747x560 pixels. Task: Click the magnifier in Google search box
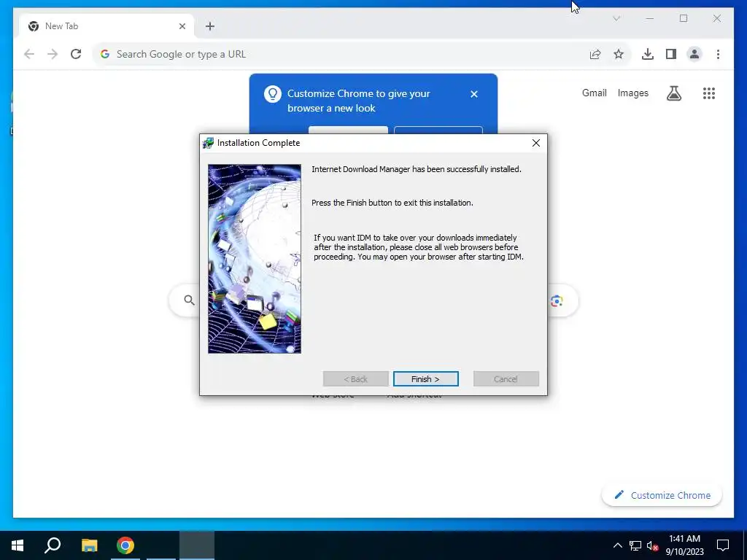point(189,300)
